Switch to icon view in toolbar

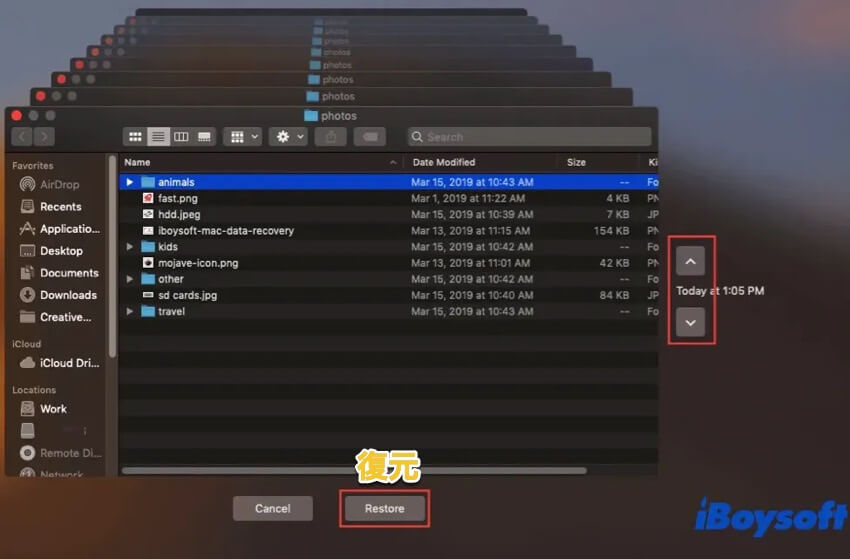[x=135, y=136]
